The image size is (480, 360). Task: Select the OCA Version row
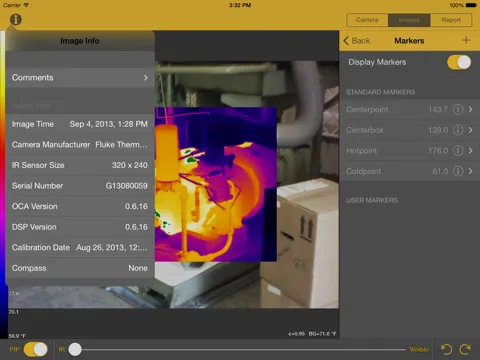pos(80,206)
